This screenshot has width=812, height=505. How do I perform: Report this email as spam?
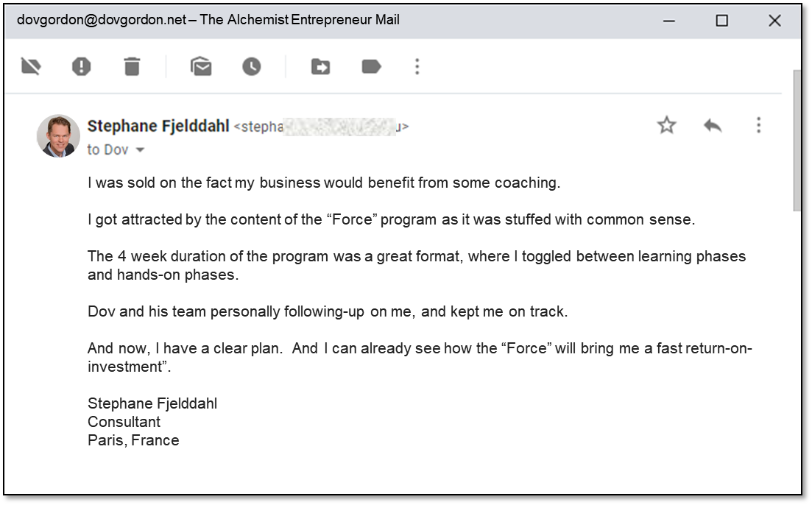click(81, 67)
